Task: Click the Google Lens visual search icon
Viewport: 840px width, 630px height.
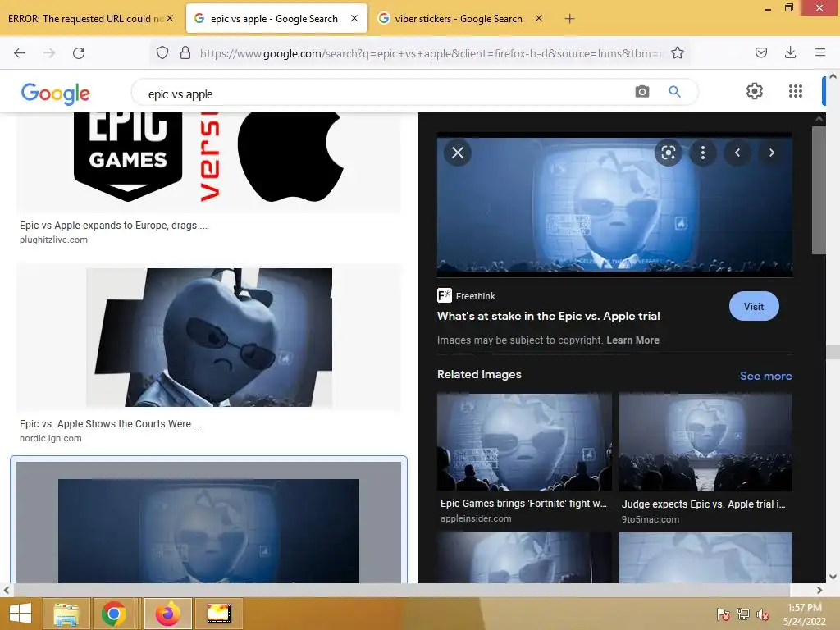Action: pyautogui.click(x=668, y=153)
